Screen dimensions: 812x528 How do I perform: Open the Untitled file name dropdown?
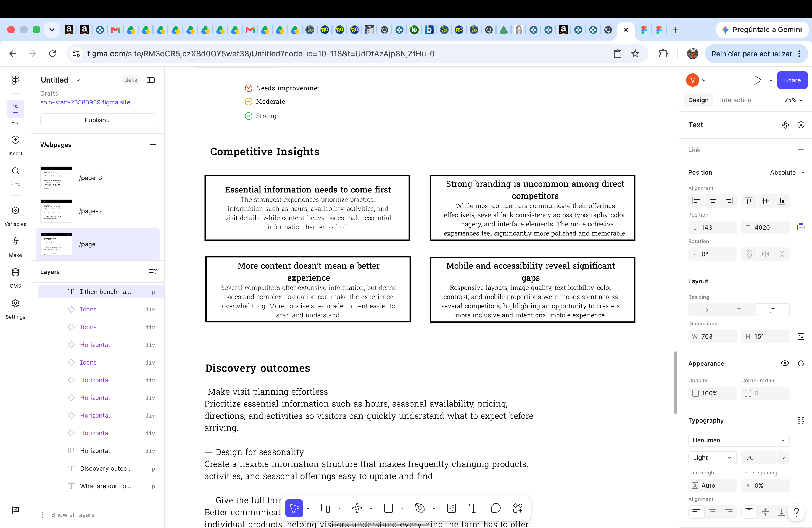pyautogui.click(x=78, y=80)
